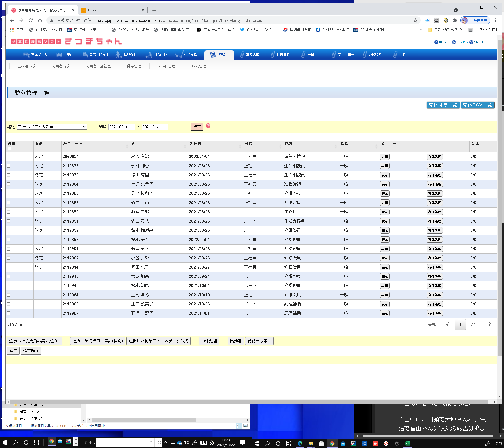Open the アプリ apps grid in bookmarks bar
504x448 pixels.
tap(12, 30)
